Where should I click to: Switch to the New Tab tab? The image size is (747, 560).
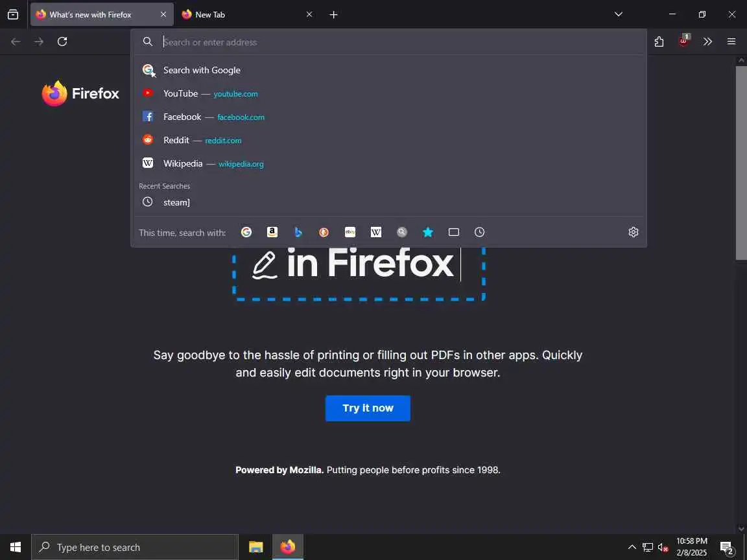[247, 14]
